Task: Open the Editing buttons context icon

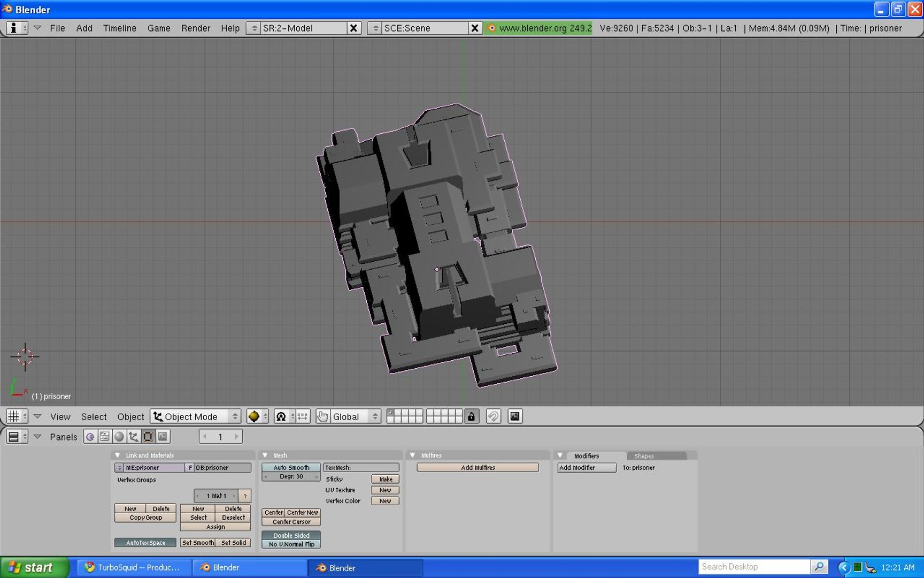Action: [x=148, y=437]
